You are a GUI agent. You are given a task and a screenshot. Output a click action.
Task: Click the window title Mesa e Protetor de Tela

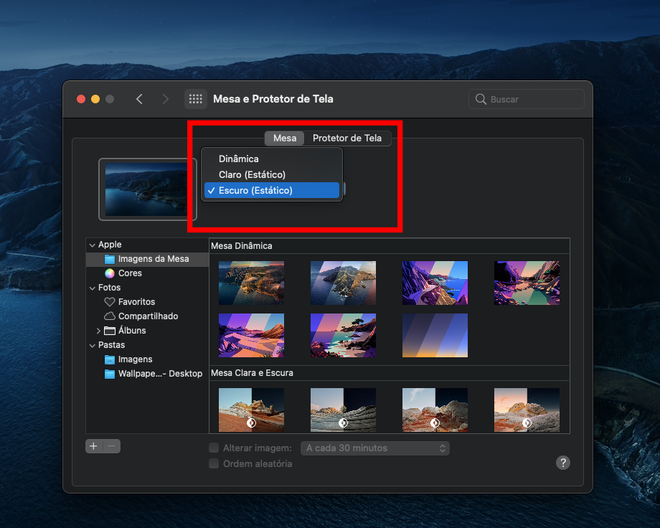[273, 99]
